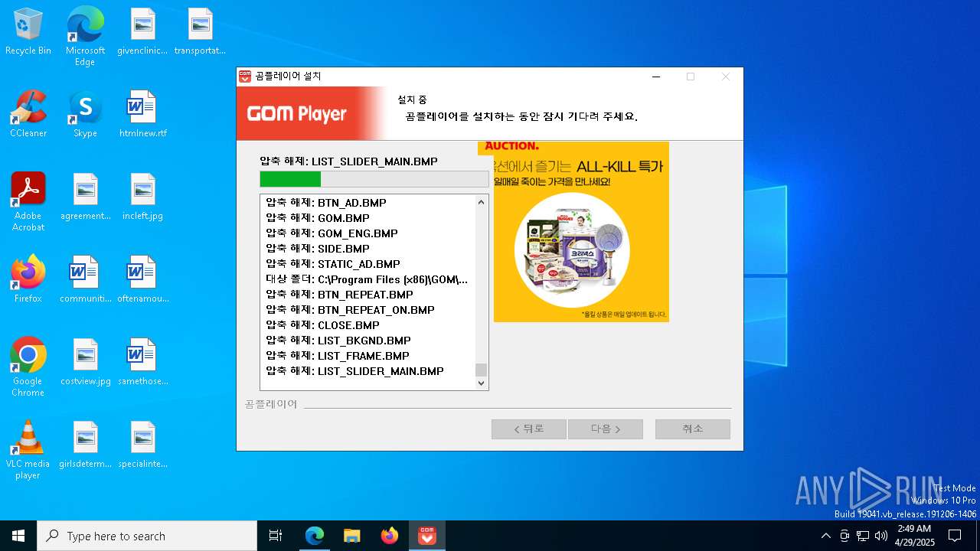Image resolution: width=980 pixels, height=551 pixels.
Task: Click the taskbar clock showing 2:49 AM
Action: coord(914,536)
